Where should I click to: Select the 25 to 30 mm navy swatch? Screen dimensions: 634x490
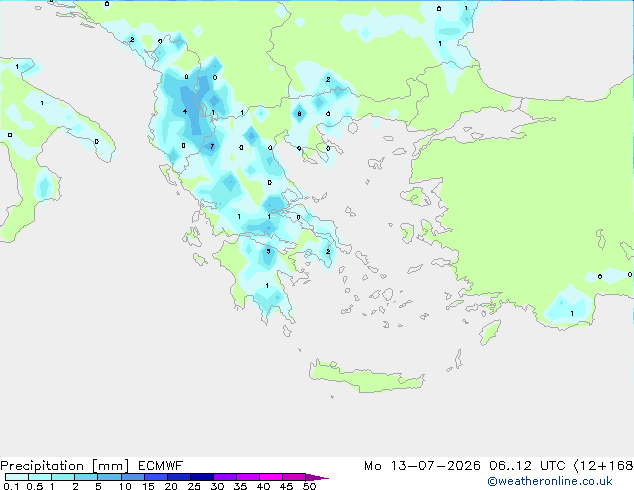point(202,477)
